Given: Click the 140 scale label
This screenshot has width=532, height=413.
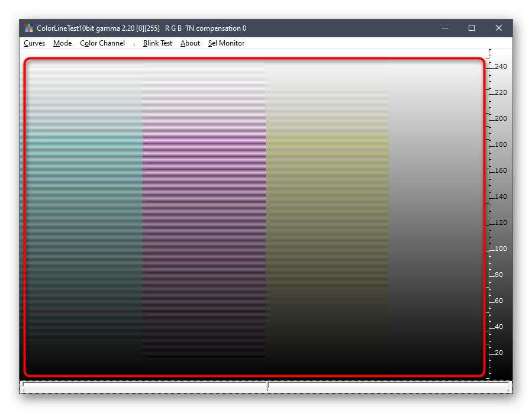Looking at the screenshot, I should pos(501,196).
